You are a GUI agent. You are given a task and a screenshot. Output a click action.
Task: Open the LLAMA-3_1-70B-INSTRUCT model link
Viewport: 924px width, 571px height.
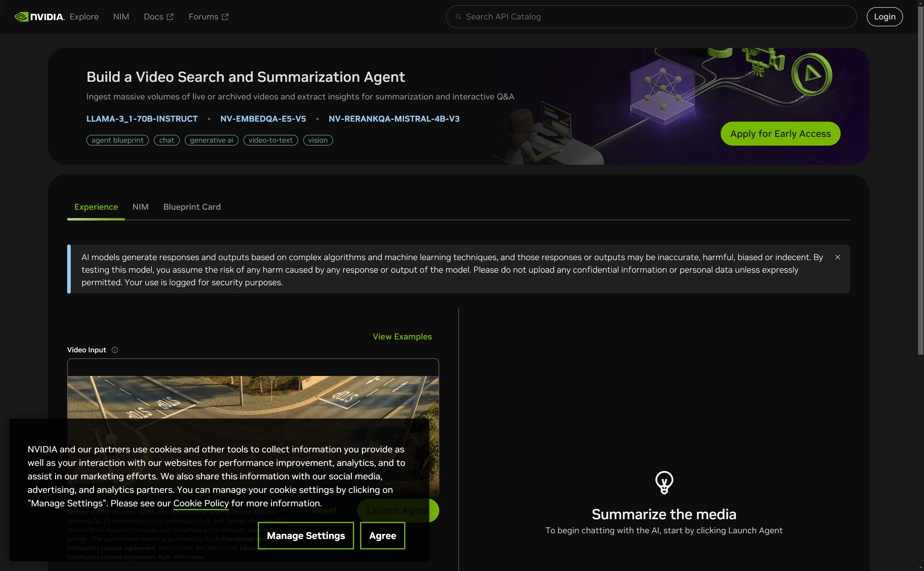[142, 119]
